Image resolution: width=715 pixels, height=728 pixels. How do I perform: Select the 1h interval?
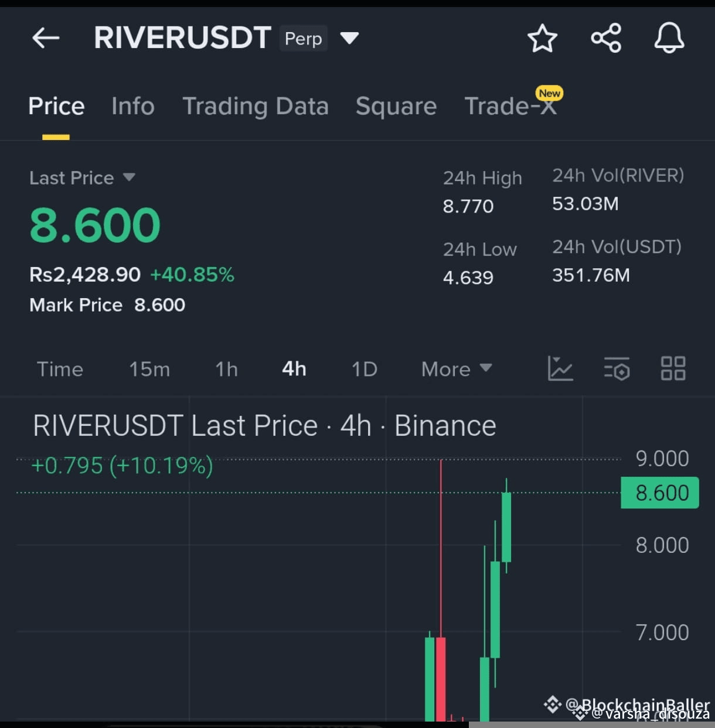click(226, 369)
